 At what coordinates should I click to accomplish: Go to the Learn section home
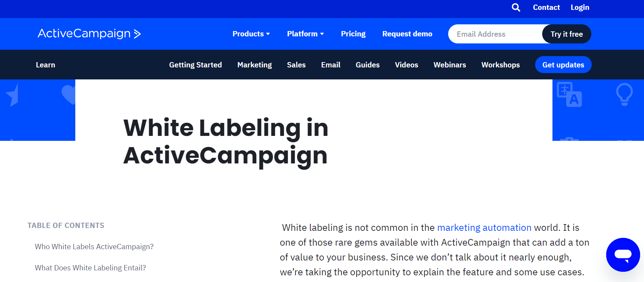coord(46,65)
